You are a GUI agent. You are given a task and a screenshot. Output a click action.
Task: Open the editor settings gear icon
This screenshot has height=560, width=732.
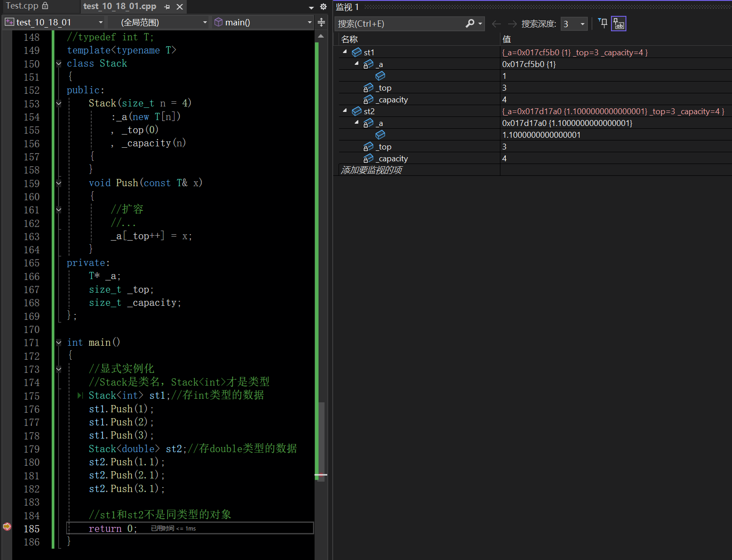(323, 7)
